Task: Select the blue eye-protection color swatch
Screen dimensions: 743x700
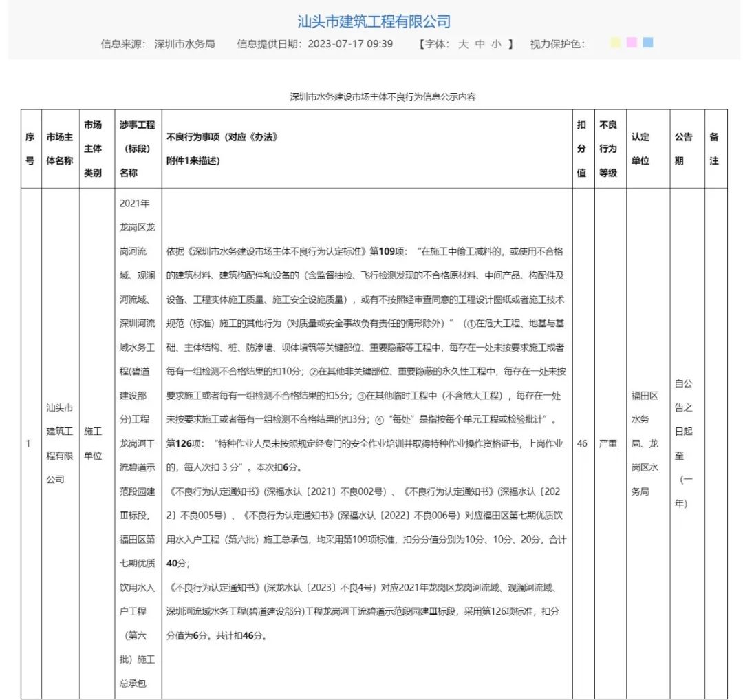Action: click(x=648, y=43)
